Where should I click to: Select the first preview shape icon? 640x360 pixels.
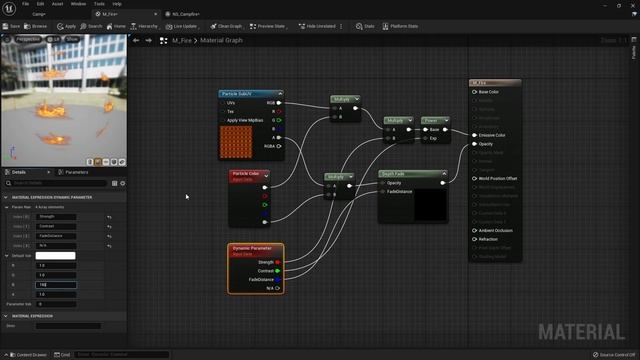click(x=90, y=162)
